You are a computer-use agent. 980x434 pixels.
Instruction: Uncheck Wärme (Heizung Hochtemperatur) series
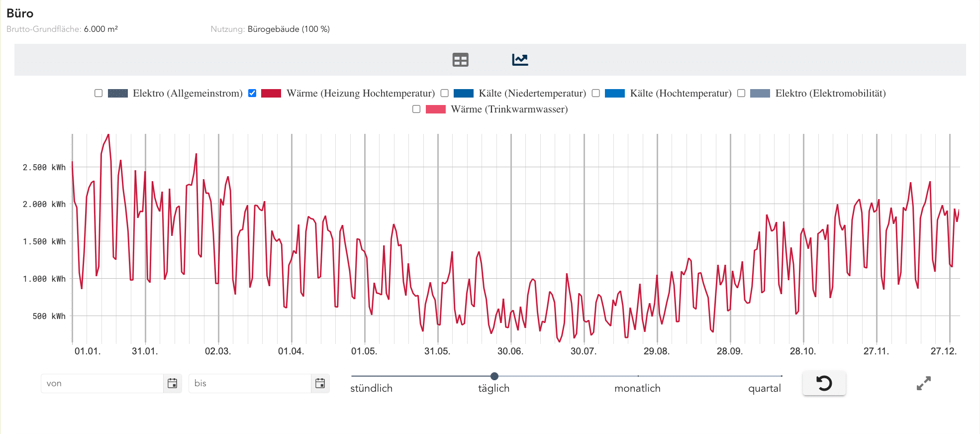[x=252, y=93]
